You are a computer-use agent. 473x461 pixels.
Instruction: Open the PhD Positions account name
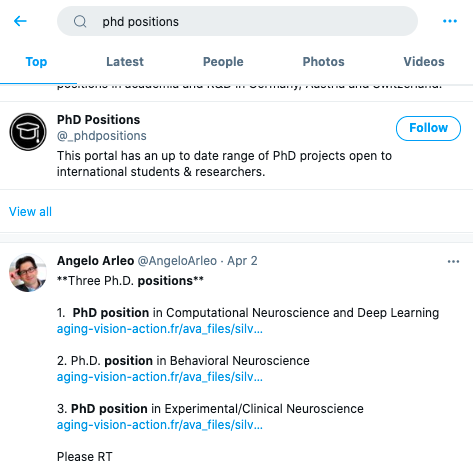click(x=98, y=120)
